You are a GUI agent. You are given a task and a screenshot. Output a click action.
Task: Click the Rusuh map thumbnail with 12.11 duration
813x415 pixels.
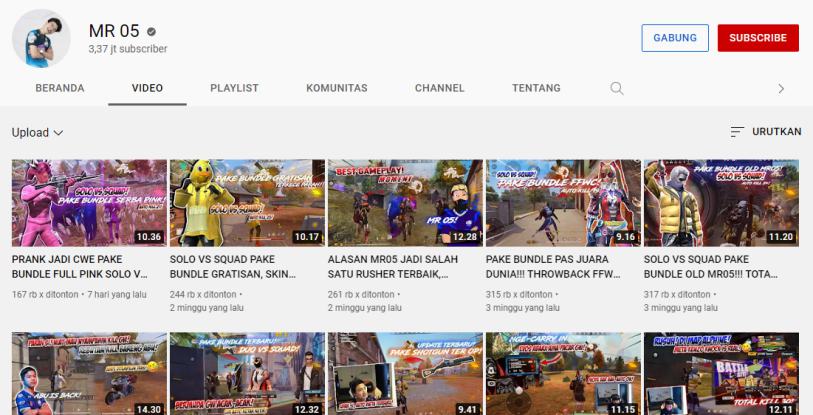tap(721, 374)
